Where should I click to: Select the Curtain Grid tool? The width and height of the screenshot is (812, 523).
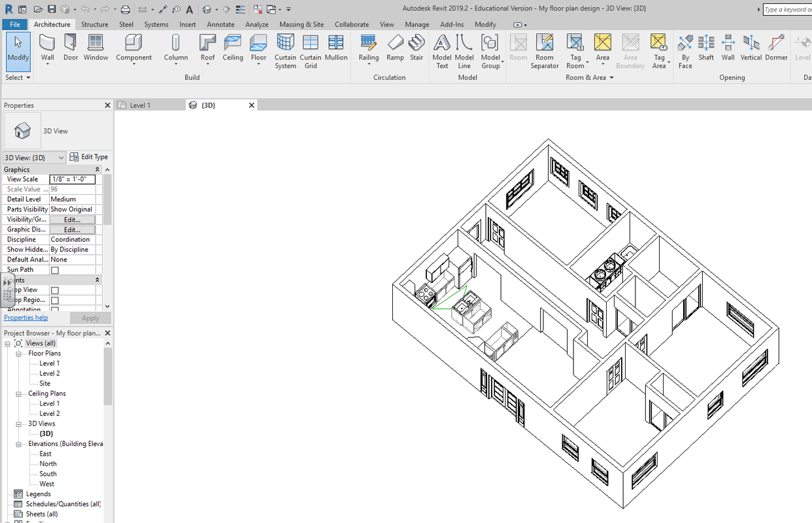311,52
